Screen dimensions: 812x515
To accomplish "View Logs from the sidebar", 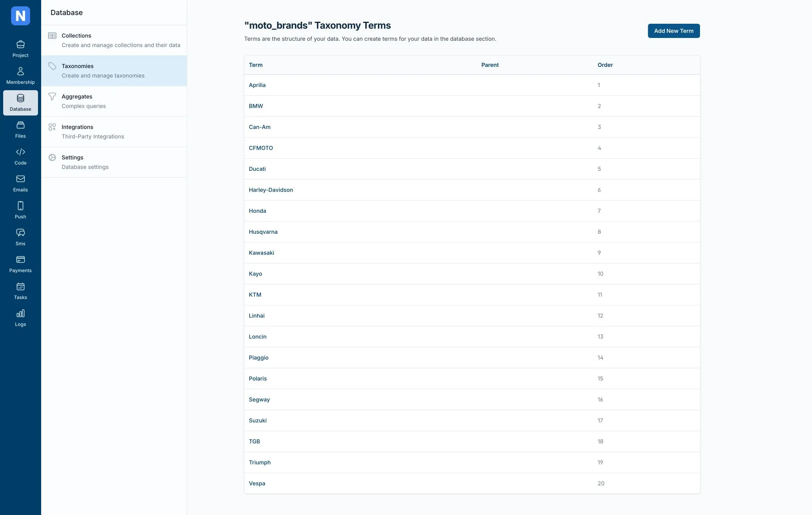I will [21, 318].
